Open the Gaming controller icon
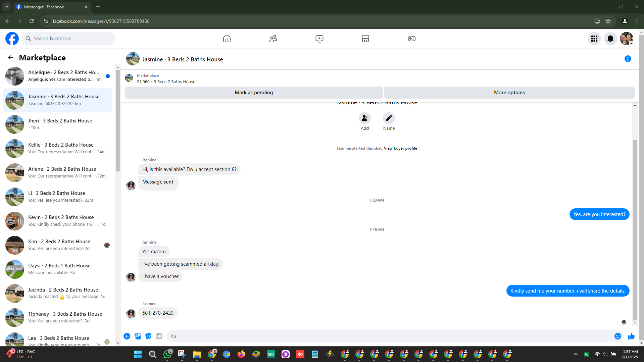The width and height of the screenshot is (644, 362). (x=412, y=39)
